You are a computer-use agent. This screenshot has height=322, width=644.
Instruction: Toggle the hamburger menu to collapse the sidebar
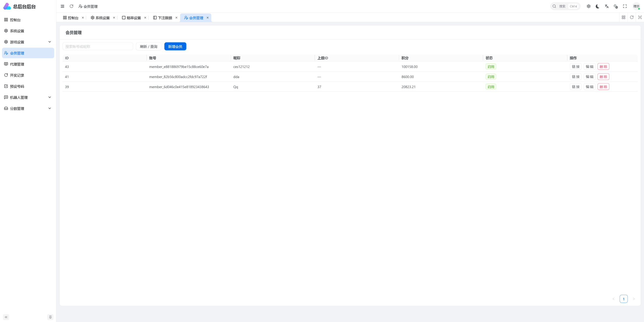62,6
